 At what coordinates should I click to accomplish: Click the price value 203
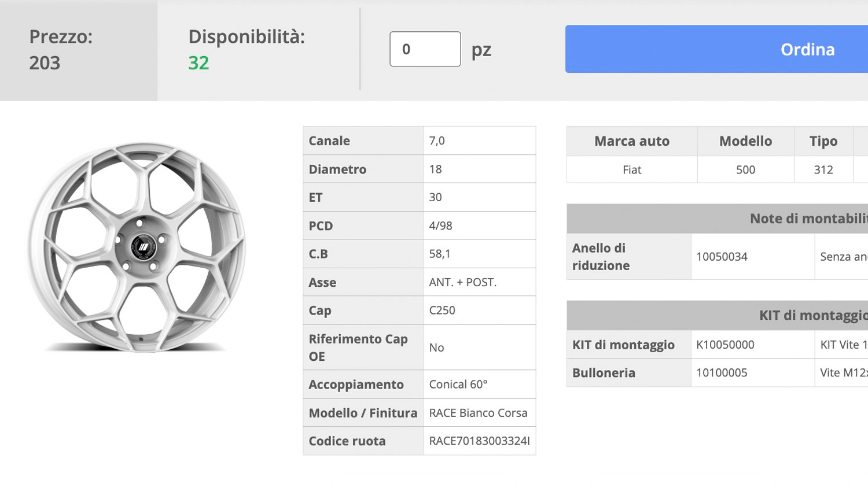pos(45,62)
